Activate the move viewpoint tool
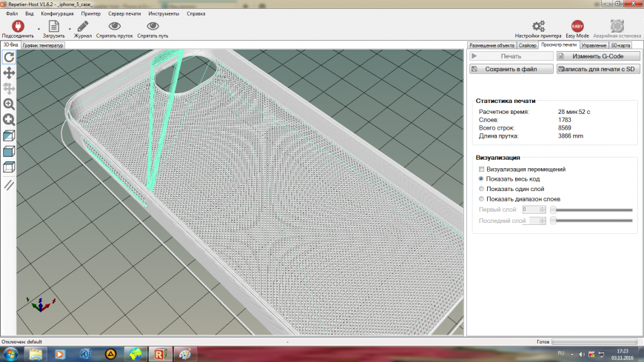 click(9, 73)
